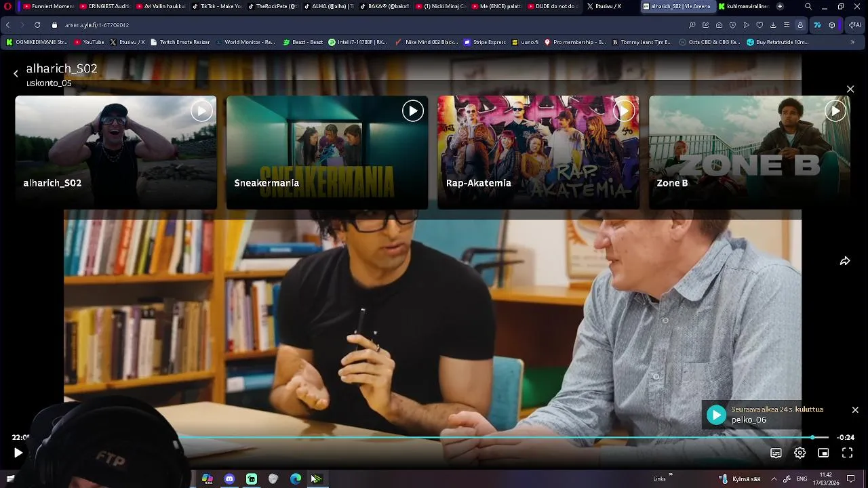Open the Zone B thumbnail
Screen dimensions: 868x488
(x=749, y=152)
